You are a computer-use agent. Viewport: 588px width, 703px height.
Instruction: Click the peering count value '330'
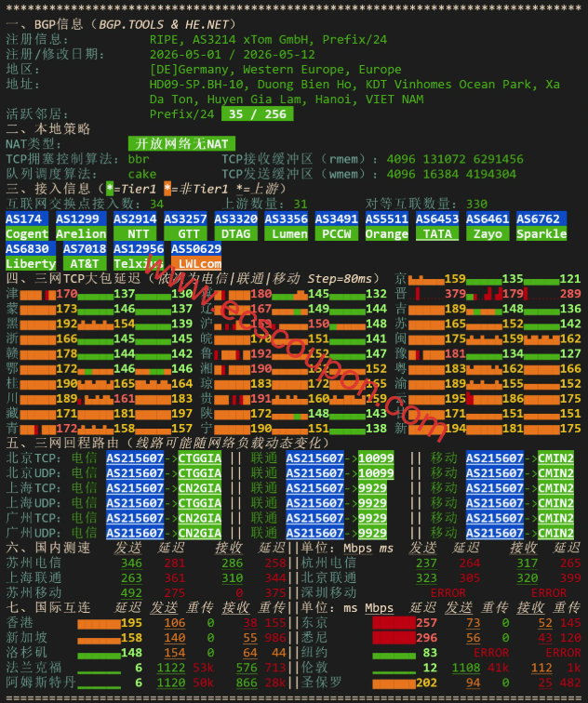click(476, 204)
